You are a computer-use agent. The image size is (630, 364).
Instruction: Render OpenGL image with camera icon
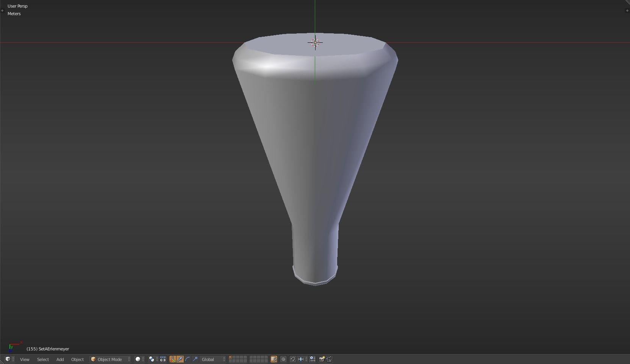click(x=322, y=359)
